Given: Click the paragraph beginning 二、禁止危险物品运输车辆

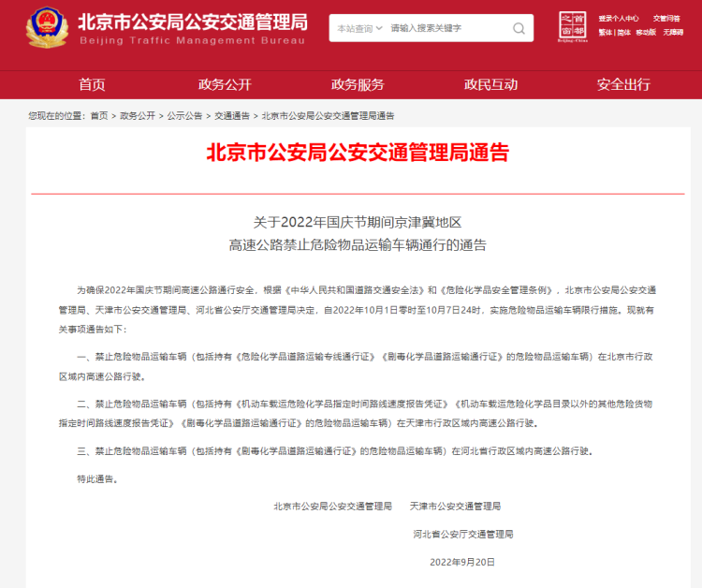Looking at the screenshot, I should [356, 413].
